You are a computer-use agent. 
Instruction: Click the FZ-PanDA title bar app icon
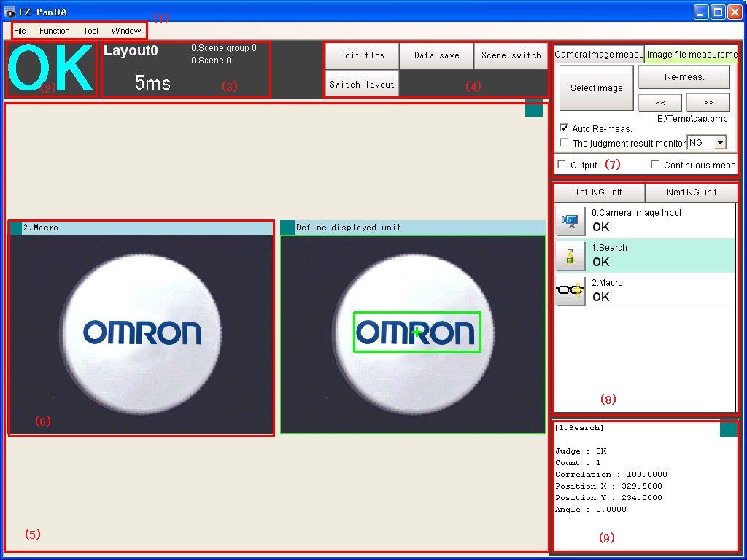9,12
